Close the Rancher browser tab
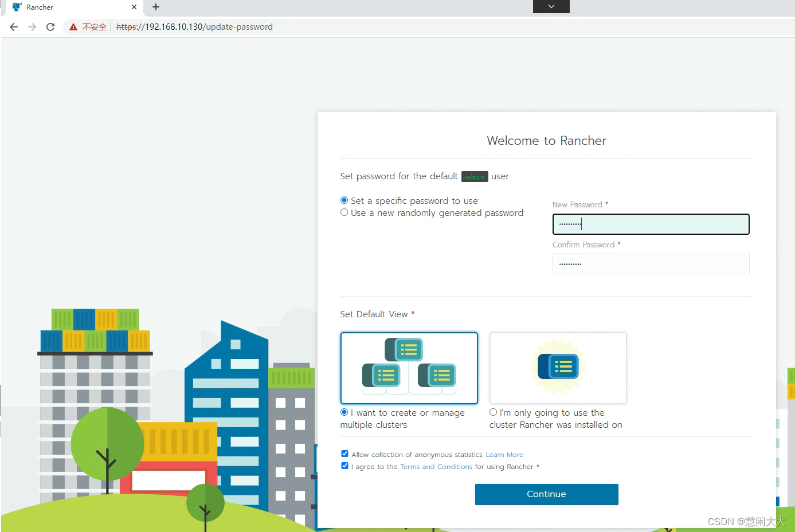Image resolution: width=795 pixels, height=532 pixels. [x=134, y=7]
